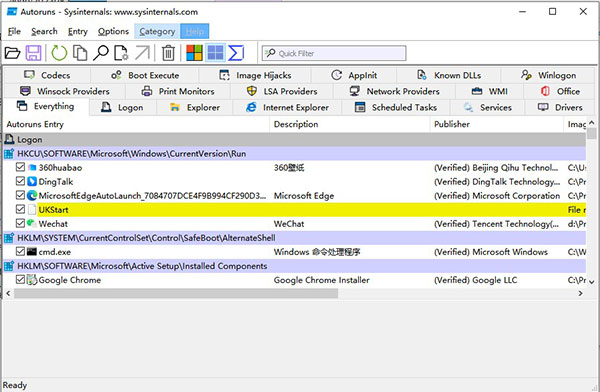Click the Jump to Entry arrow icon

coord(142,53)
